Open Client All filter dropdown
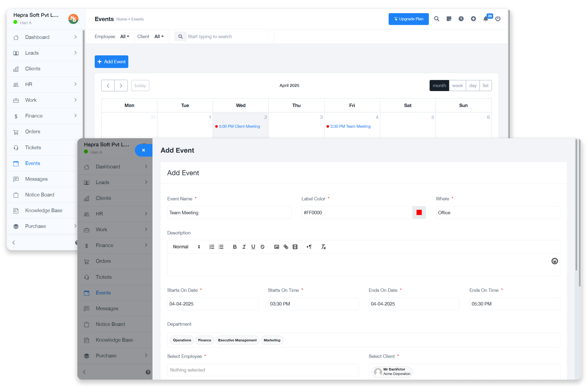The height and width of the screenshot is (388, 588). [x=159, y=37]
